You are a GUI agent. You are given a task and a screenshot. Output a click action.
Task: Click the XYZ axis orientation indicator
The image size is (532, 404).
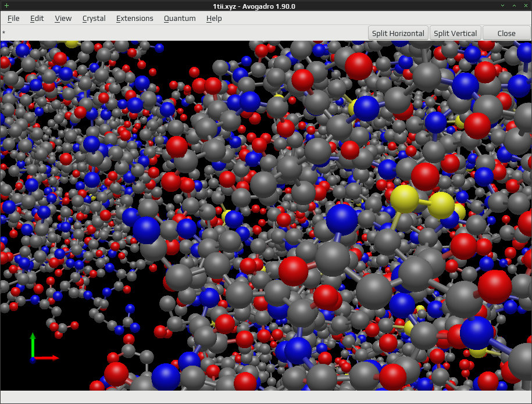pos(44,348)
